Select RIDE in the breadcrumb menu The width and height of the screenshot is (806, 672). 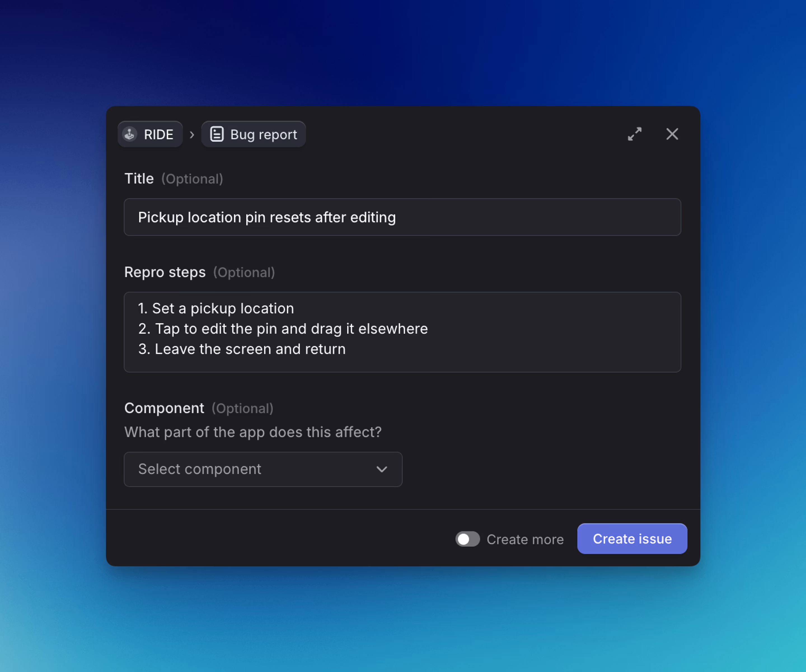(x=150, y=134)
